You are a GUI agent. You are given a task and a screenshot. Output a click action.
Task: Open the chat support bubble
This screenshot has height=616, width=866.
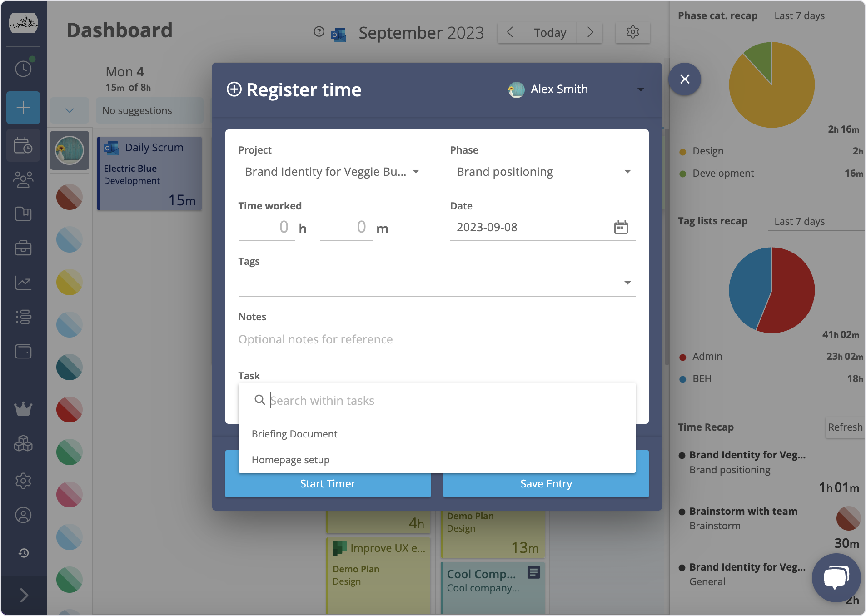(836, 577)
